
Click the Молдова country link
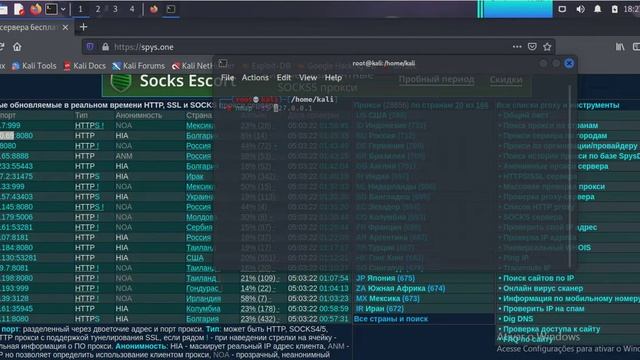coord(200,217)
